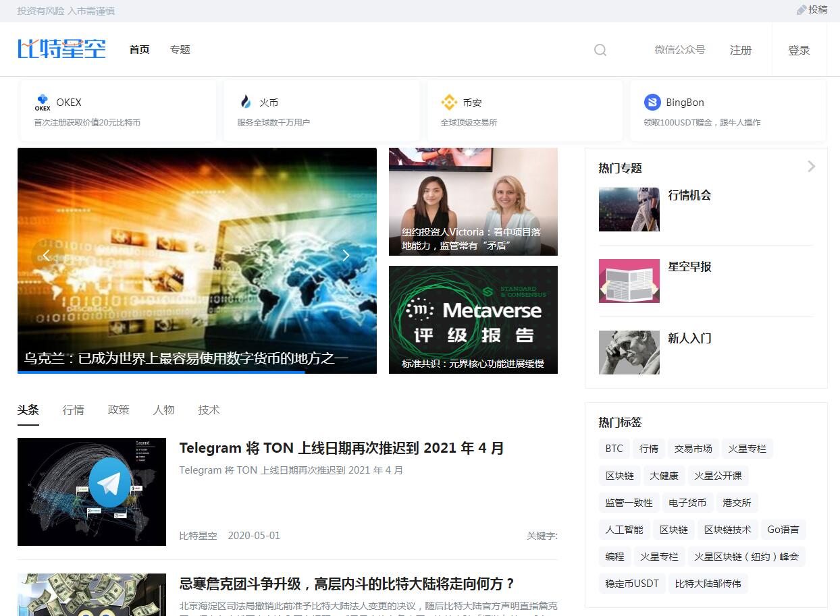840x616 pixels.
Task: Click the 关键字: label on Telegram article
Action: [x=542, y=536]
